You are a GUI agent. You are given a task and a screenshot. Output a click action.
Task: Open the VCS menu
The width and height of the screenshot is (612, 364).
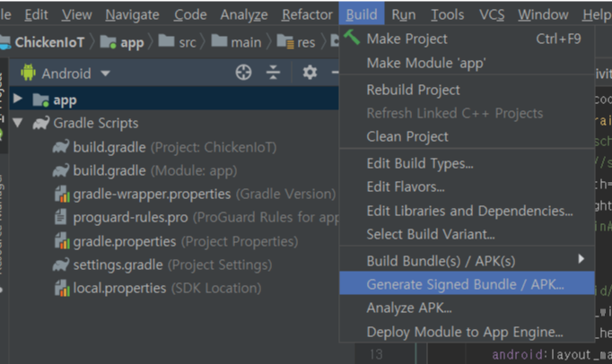[x=492, y=15]
